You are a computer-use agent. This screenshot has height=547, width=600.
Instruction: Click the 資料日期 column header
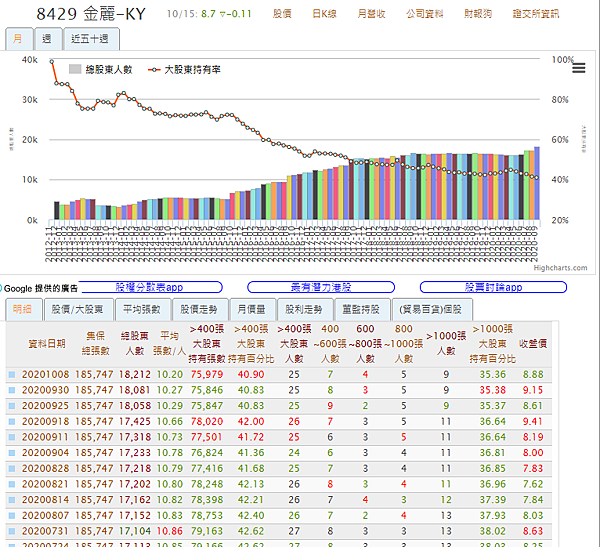47,344
